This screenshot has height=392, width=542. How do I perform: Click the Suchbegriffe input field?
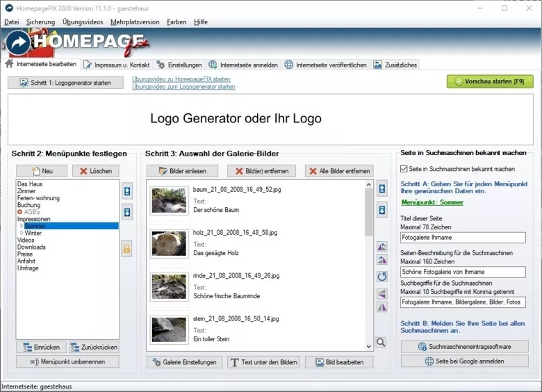(463, 302)
